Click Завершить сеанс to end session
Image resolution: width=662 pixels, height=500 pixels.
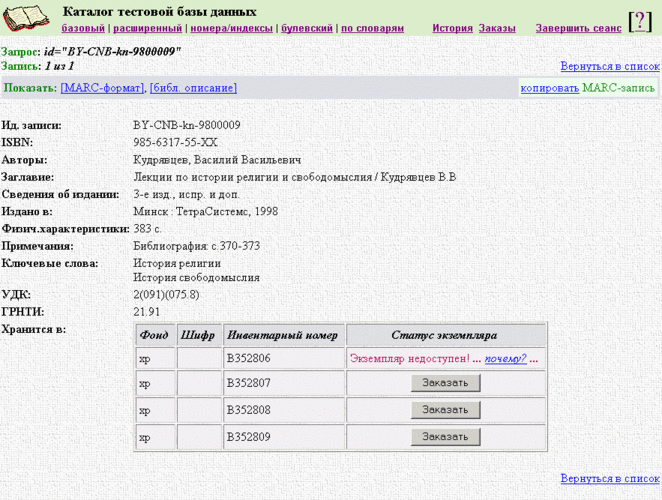click(x=576, y=29)
